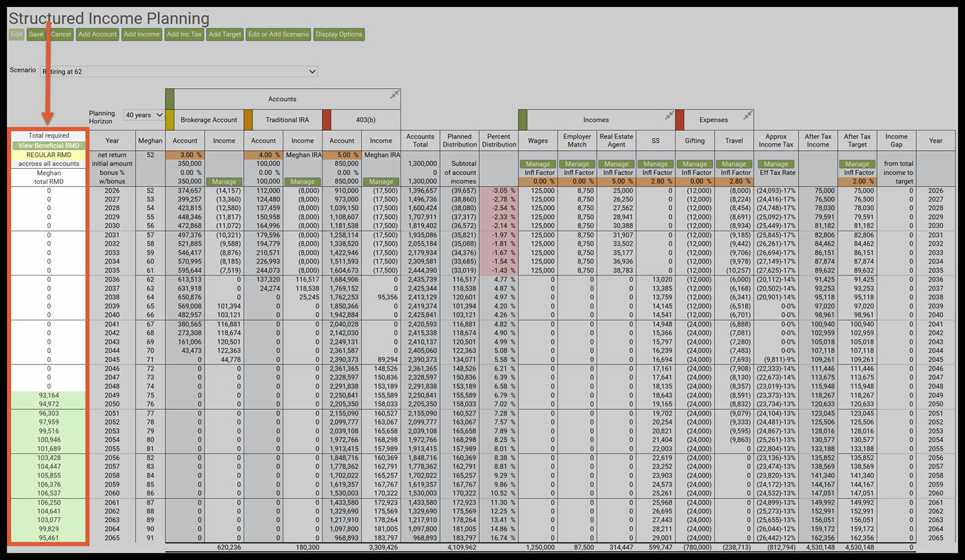
Task: Click the greyed-out Edit button
Action: pos(17,34)
